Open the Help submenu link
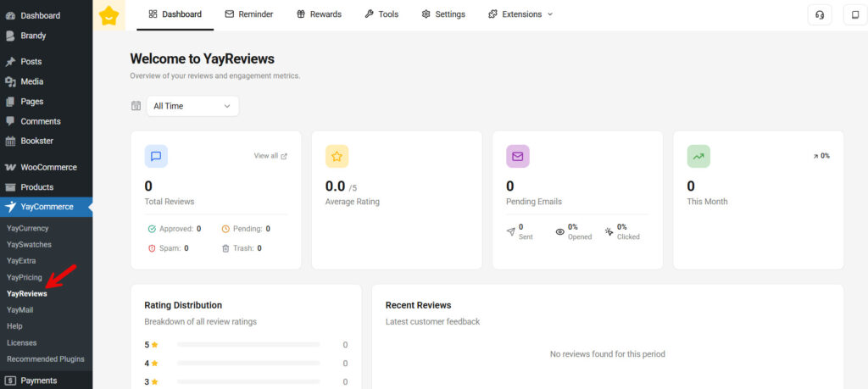This screenshot has height=389, width=868. point(14,326)
